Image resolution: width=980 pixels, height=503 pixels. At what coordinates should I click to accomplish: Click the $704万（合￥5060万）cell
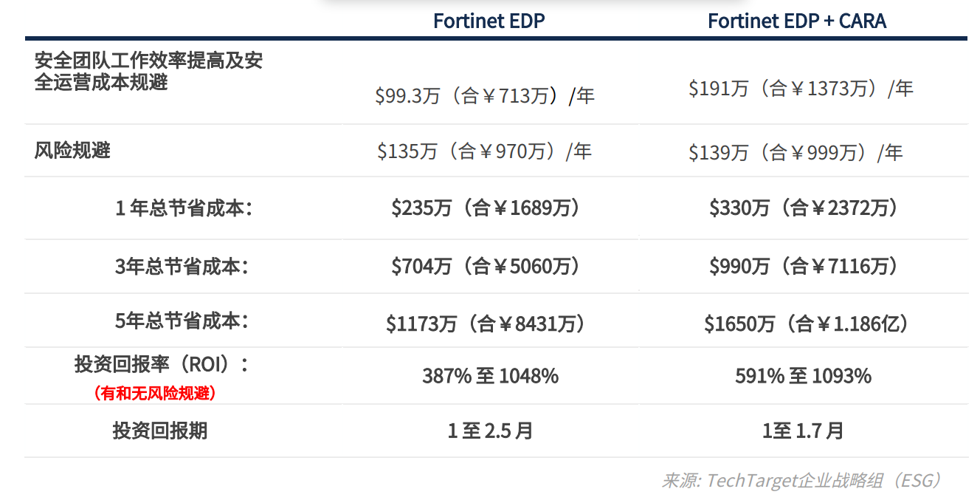click(486, 266)
